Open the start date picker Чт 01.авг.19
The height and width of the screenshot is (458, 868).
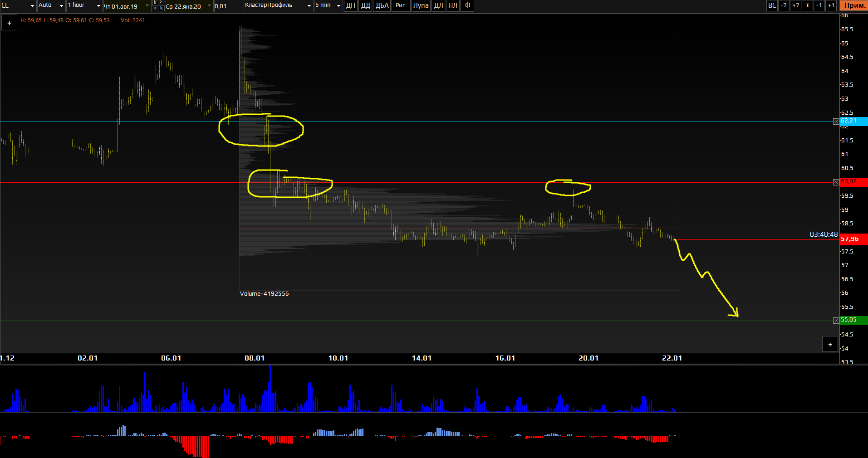click(127, 6)
